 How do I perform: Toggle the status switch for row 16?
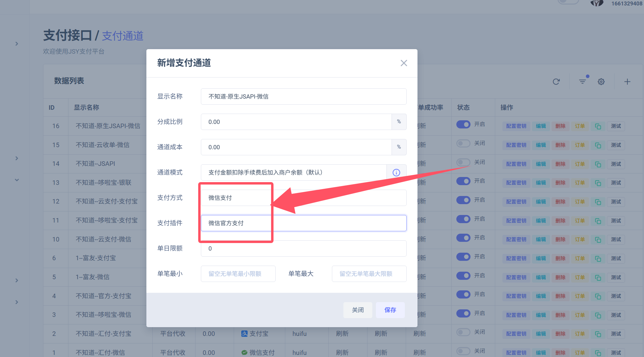463,125
